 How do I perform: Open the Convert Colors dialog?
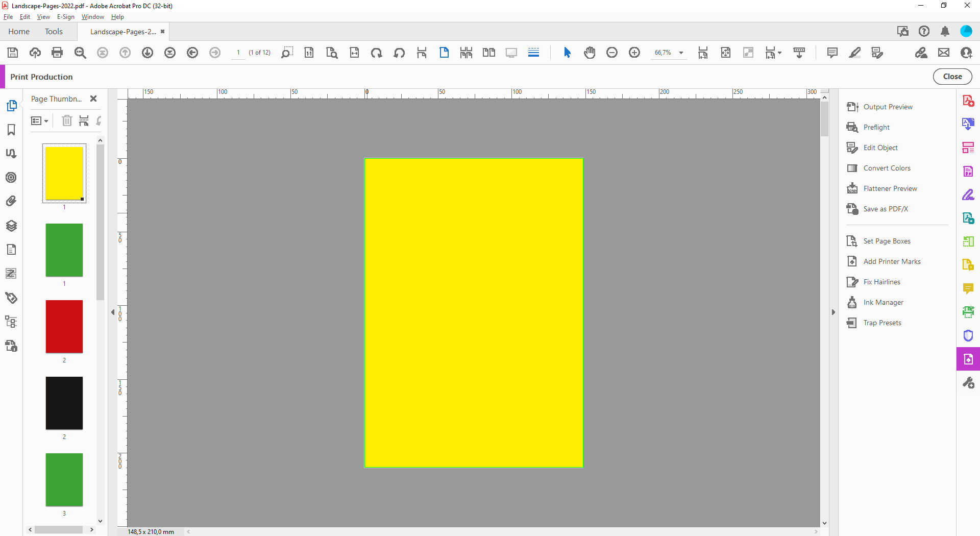click(x=887, y=168)
